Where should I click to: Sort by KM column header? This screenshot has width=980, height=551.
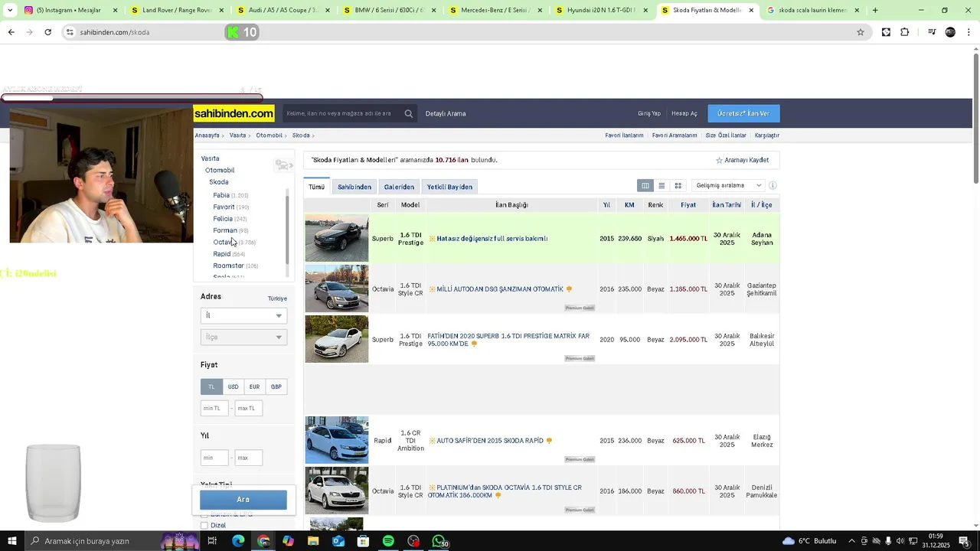pos(629,205)
